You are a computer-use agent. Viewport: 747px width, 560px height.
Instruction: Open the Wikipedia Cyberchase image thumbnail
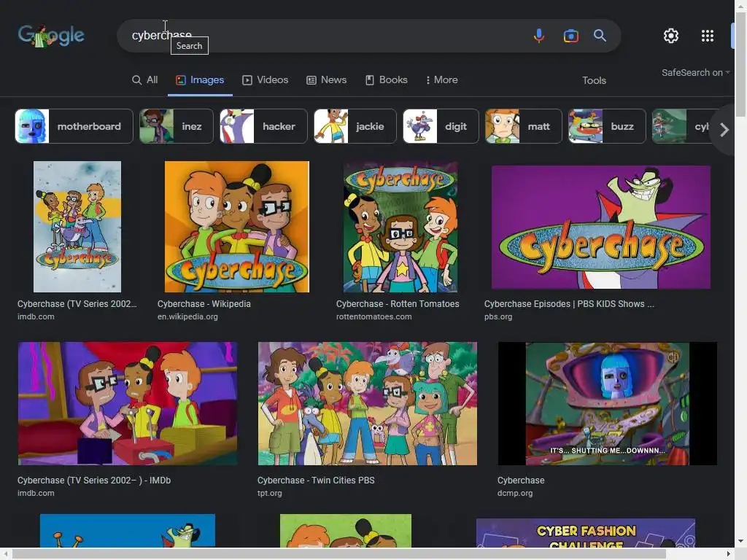click(237, 227)
